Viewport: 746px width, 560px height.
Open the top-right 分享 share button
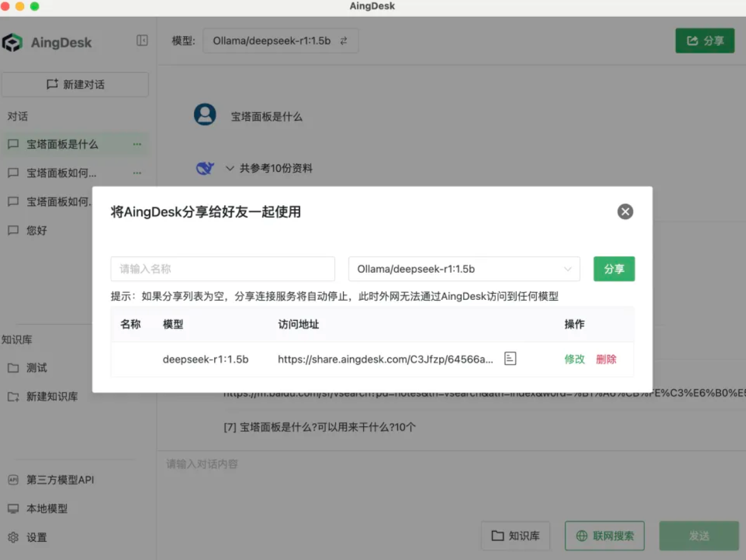coord(704,41)
